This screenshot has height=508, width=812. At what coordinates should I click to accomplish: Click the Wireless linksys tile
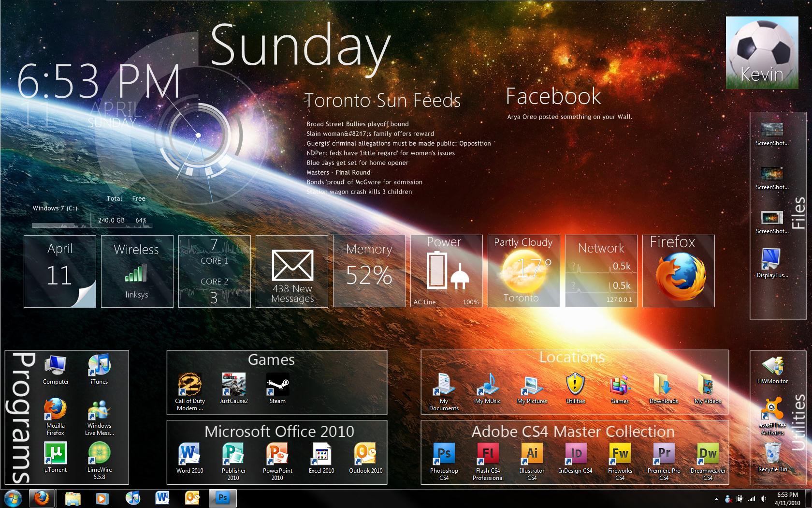click(x=137, y=271)
